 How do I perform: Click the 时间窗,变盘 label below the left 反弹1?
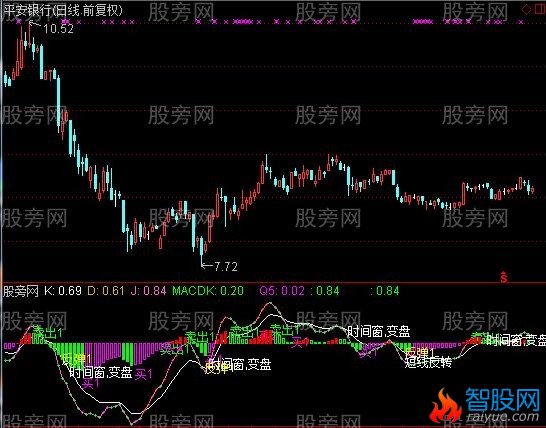pyautogui.click(x=101, y=373)
